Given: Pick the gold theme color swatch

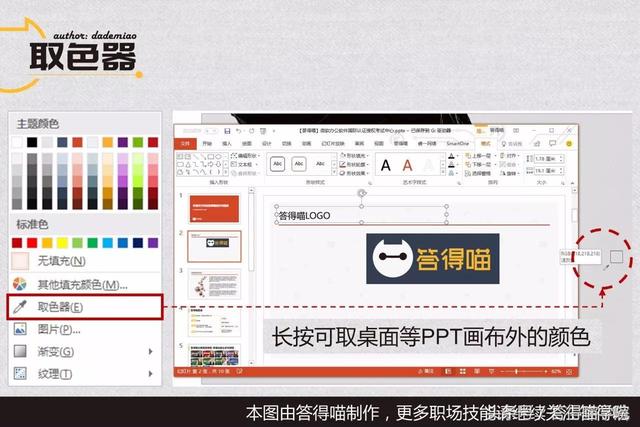Looking at the screenshot, I should (x=107, y=142).
